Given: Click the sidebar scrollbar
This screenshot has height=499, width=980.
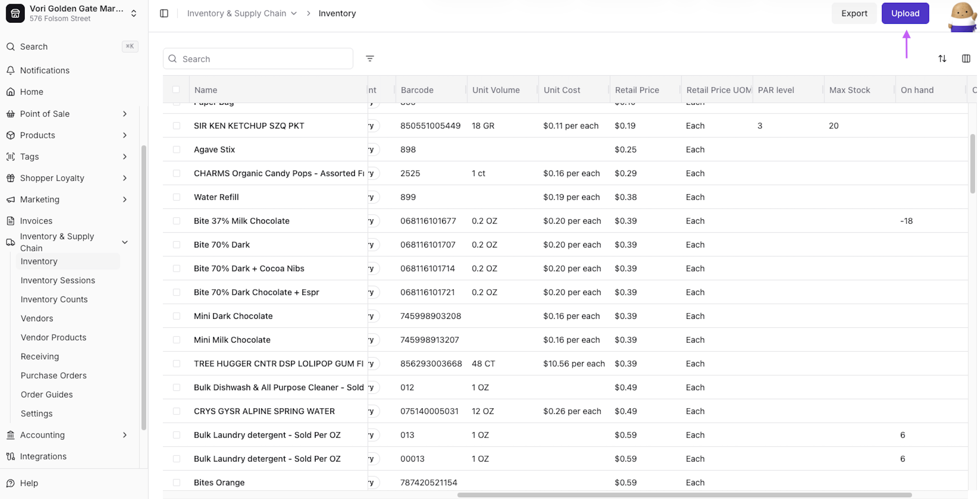Looking at the screenshot, I should [x=144, y=288].
